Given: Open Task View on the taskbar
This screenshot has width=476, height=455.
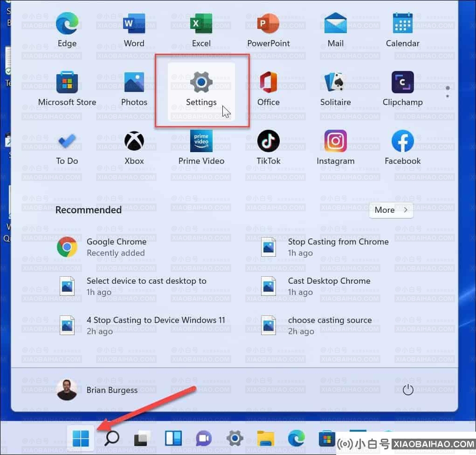Looking at the screenshot, I should pos(142,439).
